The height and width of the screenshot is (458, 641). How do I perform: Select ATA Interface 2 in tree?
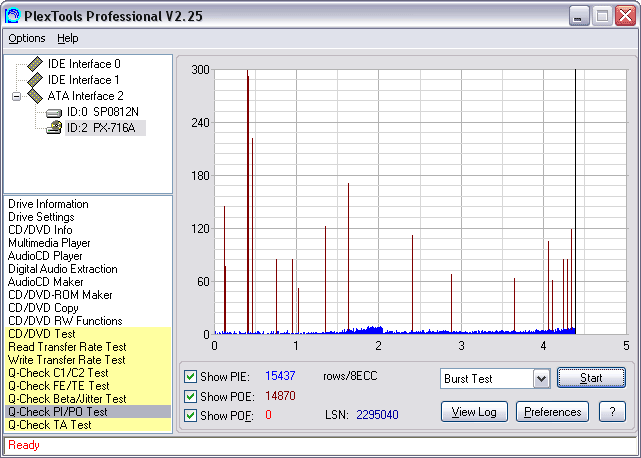pyautogui.click(x=85, y=96)
